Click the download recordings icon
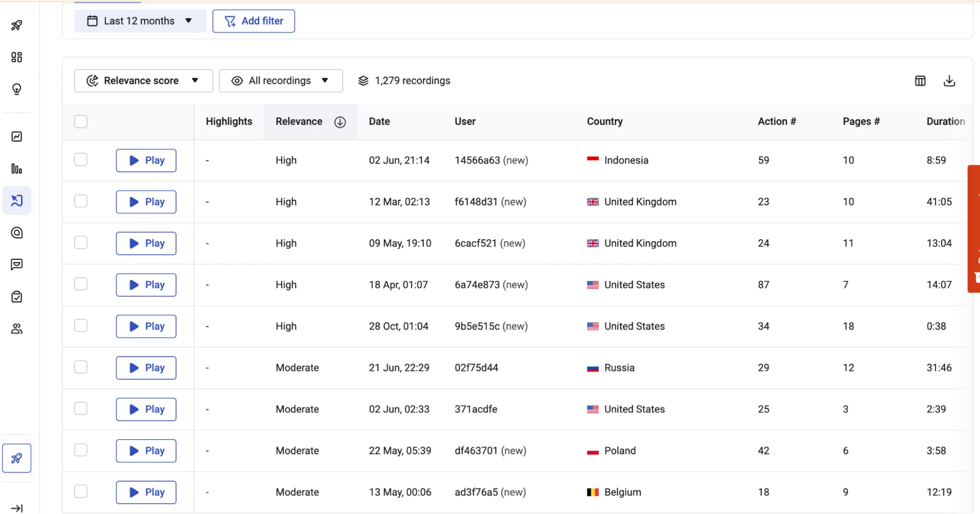Viewport: 980px width, 514px height. pos(949,81)
